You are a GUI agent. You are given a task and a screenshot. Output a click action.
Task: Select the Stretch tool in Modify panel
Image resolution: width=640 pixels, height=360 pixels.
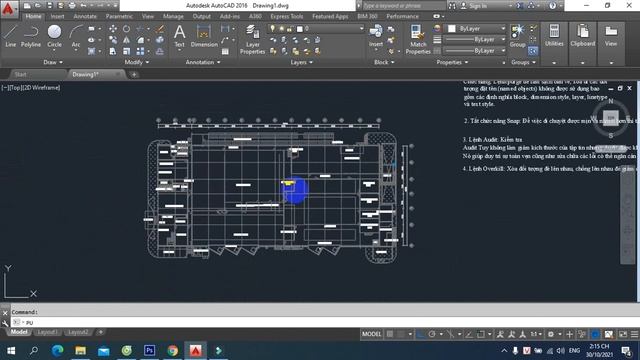pyautogui.click(x=113, y=51)
